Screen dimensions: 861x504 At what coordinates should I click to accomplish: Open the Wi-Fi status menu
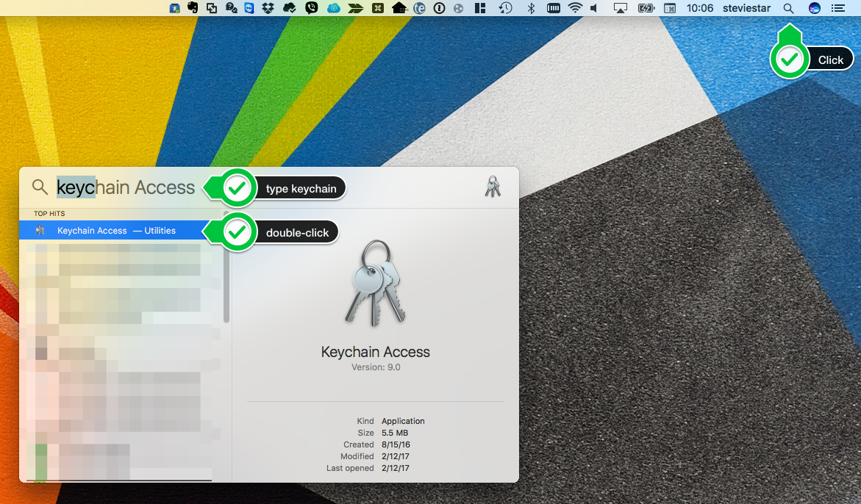point(574,8)
